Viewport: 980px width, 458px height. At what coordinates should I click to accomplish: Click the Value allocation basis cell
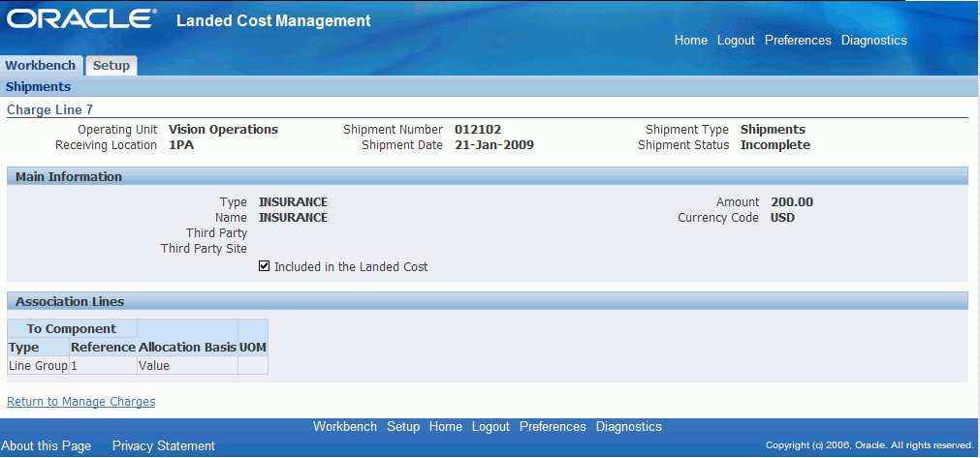(x=187, y=366)
